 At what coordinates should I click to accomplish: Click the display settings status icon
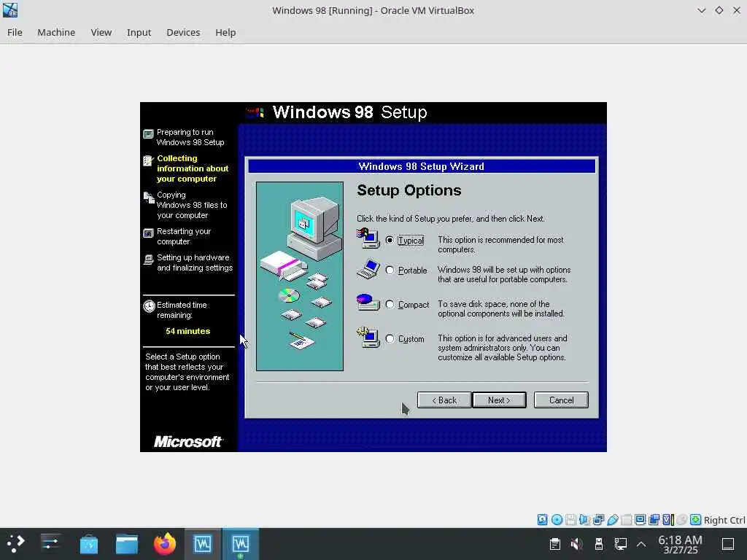[640, 519]
